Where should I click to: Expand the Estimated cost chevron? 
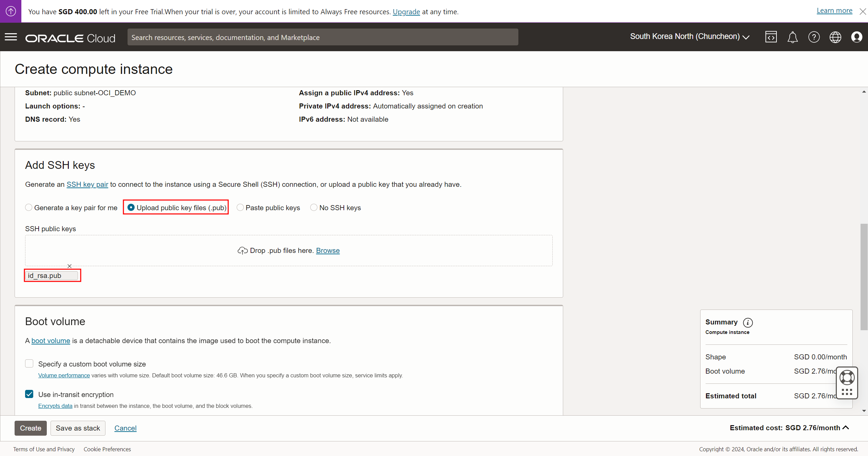(846, 428)
